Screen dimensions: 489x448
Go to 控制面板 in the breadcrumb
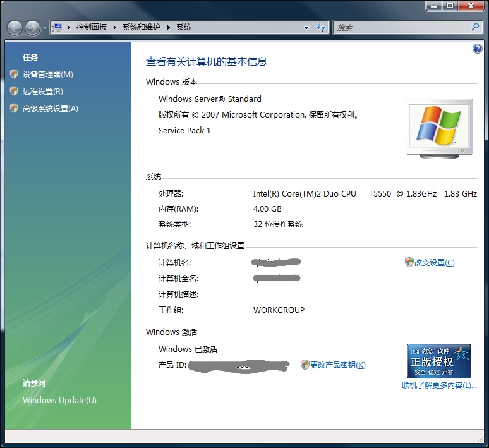pos(92,27)
